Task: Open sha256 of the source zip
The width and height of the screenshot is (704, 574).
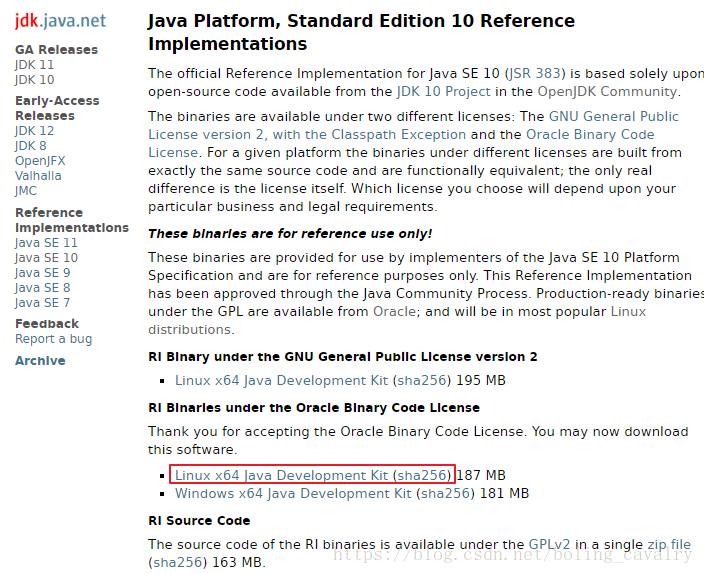Action: tap(177, 562)
